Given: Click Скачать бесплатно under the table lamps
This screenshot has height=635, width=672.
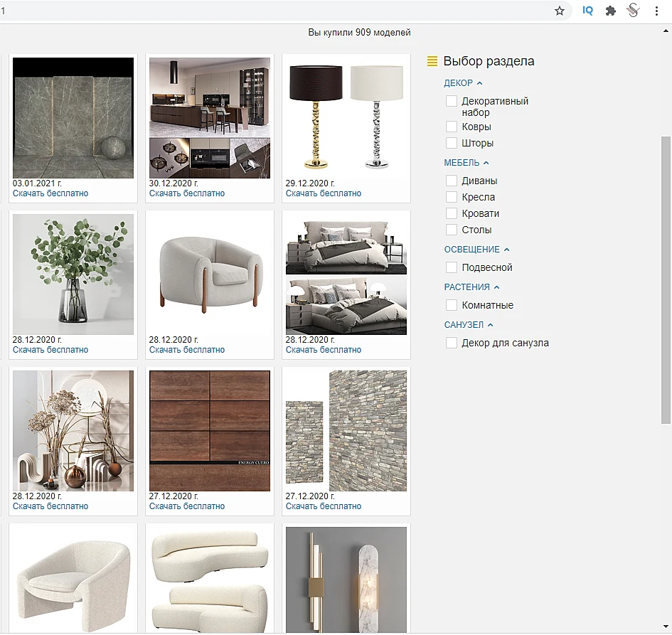Looking at the screenshot, I should [x=323, y=193].
